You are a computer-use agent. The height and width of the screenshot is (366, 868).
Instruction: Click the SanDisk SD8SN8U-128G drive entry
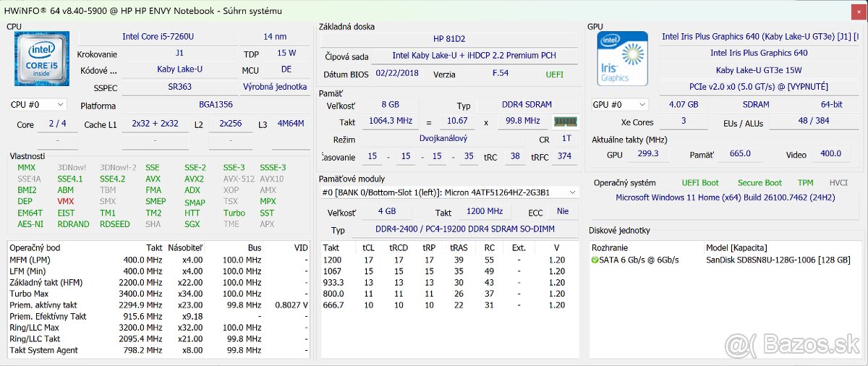point(778,260)
